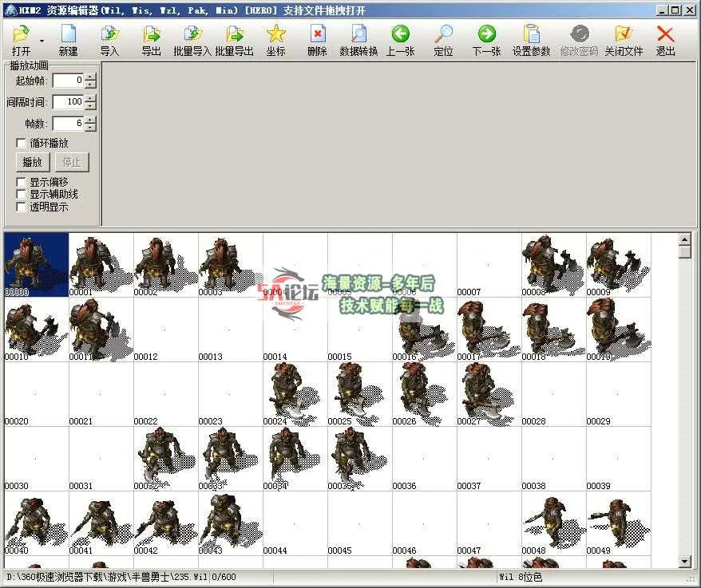Screen dimensions: 701x588
Task: Click the 打开 (Open) folder icon
Action: [x=21, y=34]
